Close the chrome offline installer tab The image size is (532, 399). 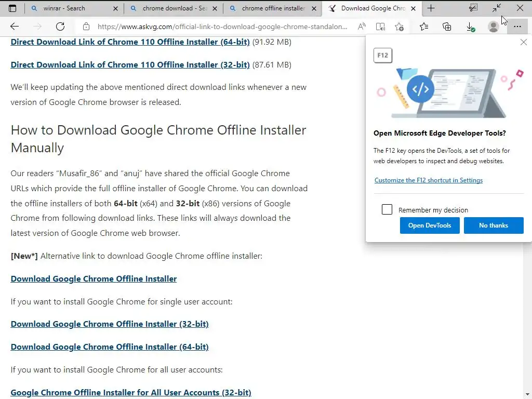click(x=314, y=8)
